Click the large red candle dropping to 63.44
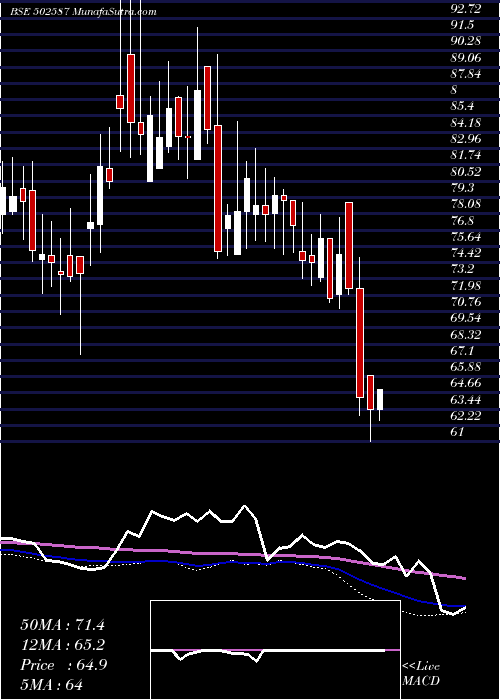Screen dimensions: 500x700 point(360,343)
